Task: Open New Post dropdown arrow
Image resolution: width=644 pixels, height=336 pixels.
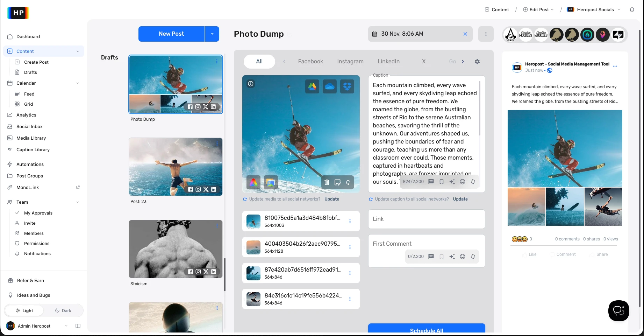Action: (x=212, y=34)
